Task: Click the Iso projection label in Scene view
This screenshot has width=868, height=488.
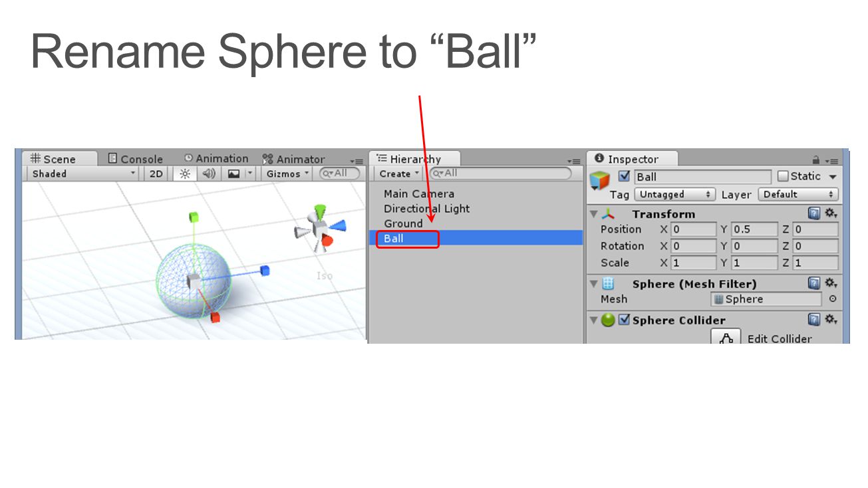Action: tap(325, 275)
